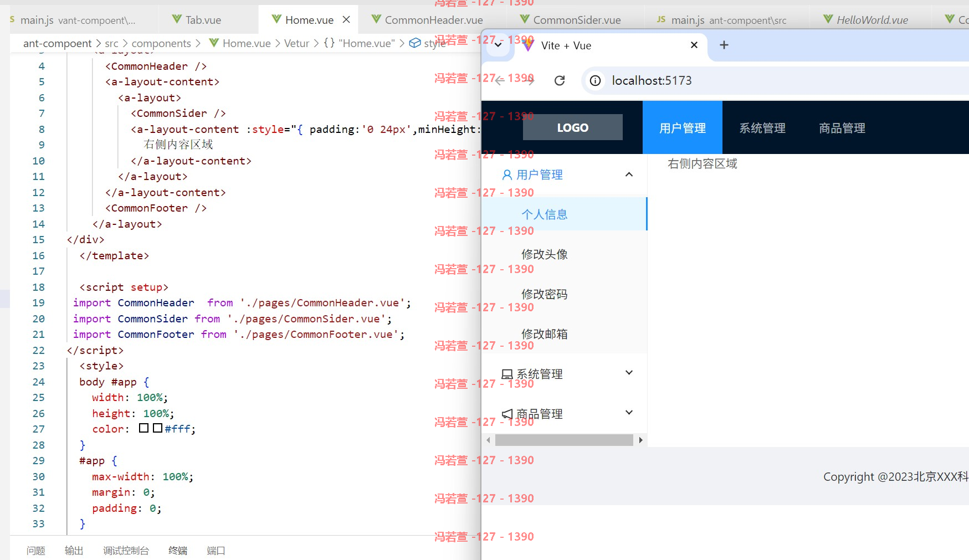Reload the localhost page
969x560 pixels.
click(560, 80)
